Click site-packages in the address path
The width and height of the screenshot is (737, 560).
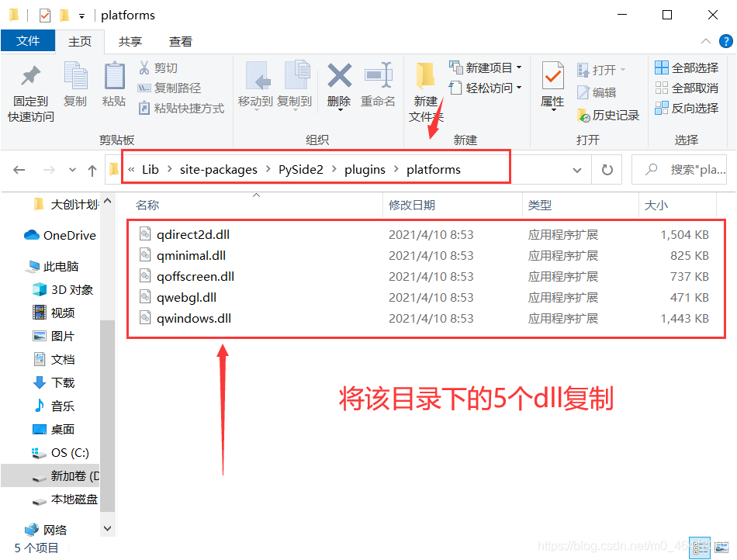(219, 170)
